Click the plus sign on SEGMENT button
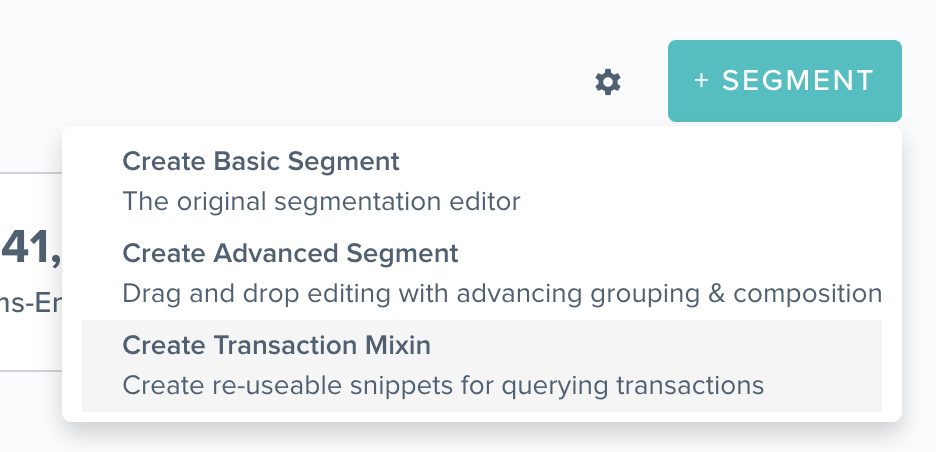Image resolution: width=936 pixels, height=452 pixels. tap(701, 81)
